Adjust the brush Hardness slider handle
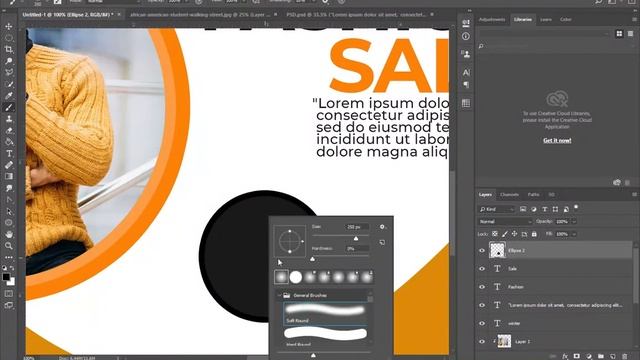 pyautogui.click(x=313, y=259)
